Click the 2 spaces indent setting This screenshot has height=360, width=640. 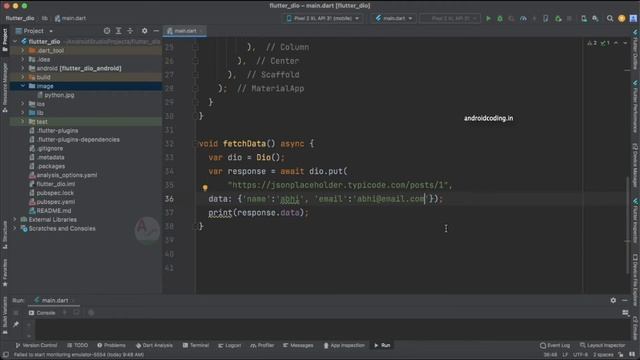point(603,355)
